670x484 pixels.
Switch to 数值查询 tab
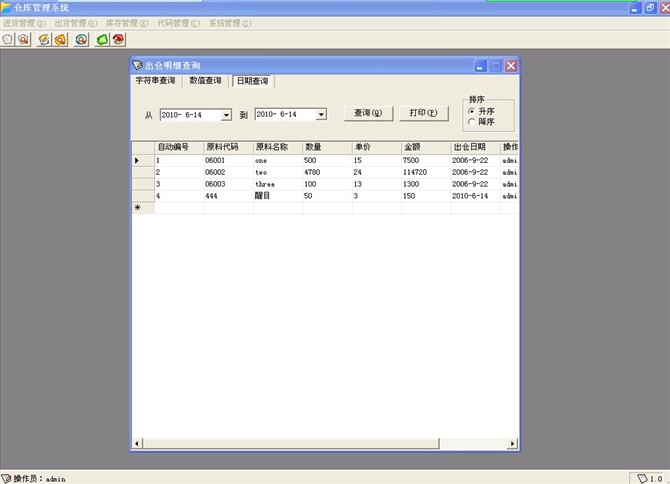(x=206, y=80)
